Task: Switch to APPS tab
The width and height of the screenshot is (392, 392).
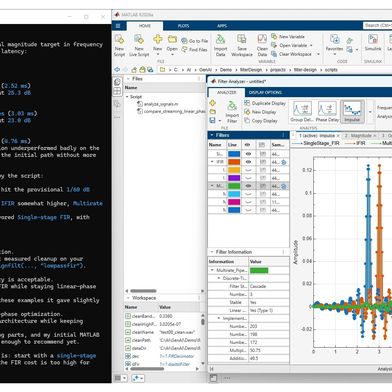Action: pos(222,26)
